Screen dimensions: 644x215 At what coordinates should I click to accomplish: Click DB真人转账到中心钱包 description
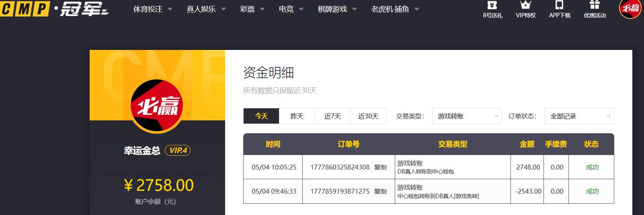coord(426,172)
